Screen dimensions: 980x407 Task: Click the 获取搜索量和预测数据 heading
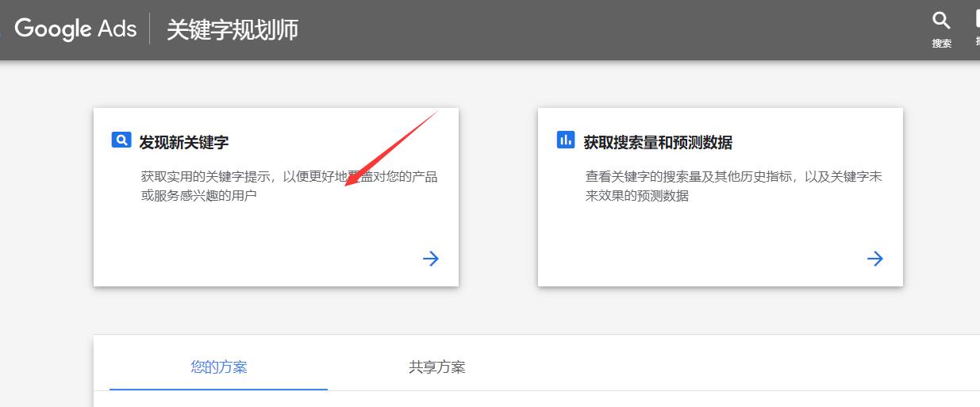(658, 143)
